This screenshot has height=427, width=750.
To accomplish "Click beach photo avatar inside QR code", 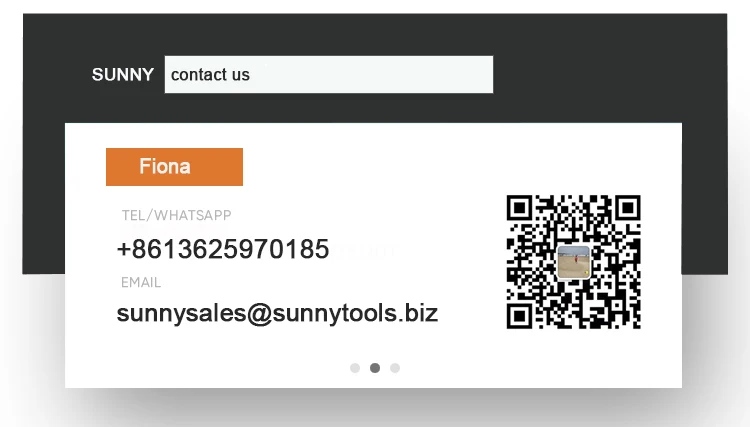I will point(574,262).
